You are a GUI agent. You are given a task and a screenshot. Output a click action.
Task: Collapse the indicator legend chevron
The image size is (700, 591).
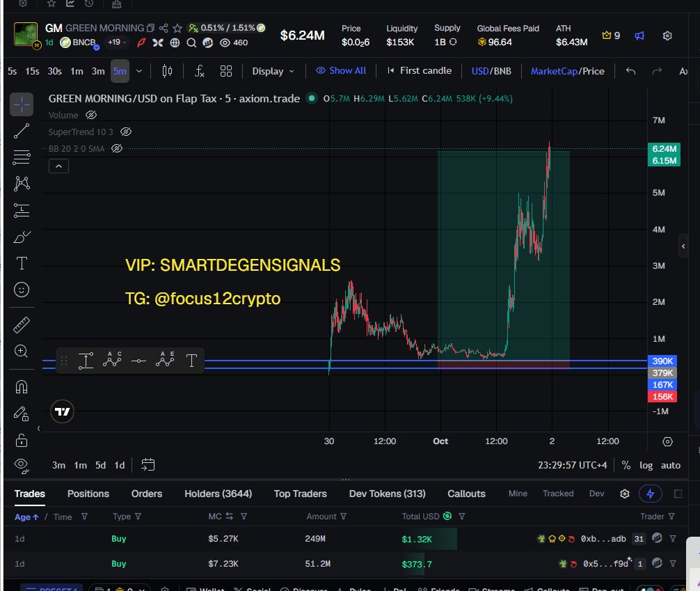(x=58, y=166)
